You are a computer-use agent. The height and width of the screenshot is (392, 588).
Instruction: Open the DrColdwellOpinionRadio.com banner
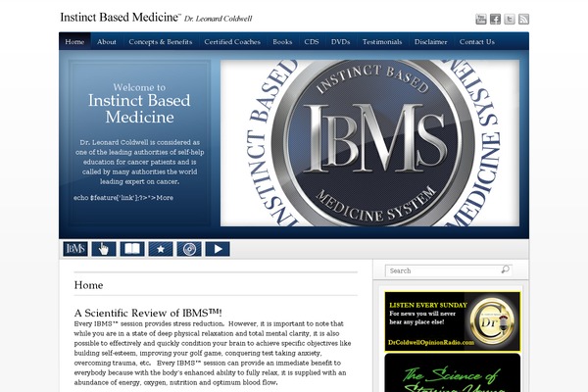[452, 321]
